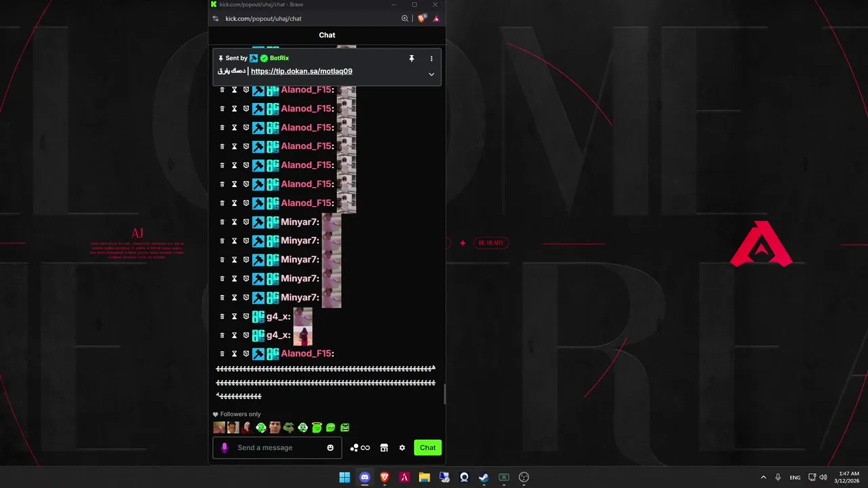Show hidden system tray icons
The height and width of the screenshot is (488, 868).
763,477
